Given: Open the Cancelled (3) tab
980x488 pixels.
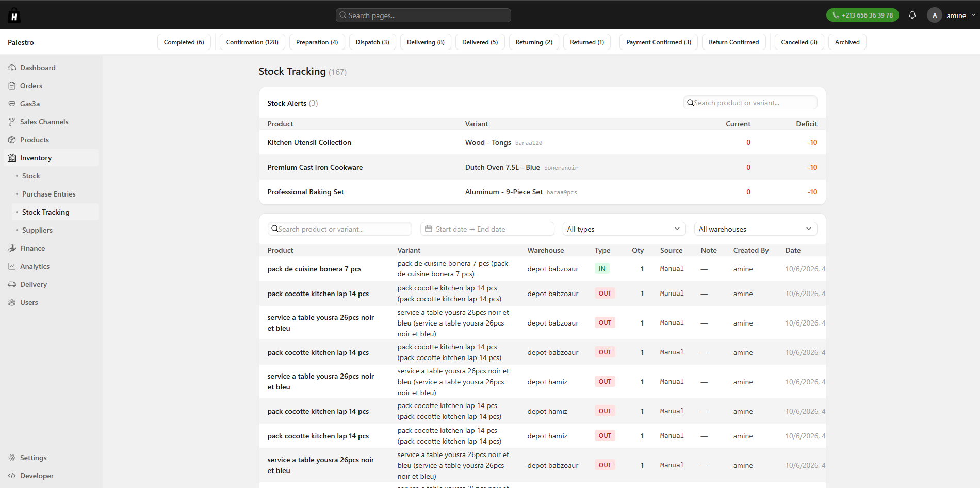Looking at the screenshot, I should point(799,42).
